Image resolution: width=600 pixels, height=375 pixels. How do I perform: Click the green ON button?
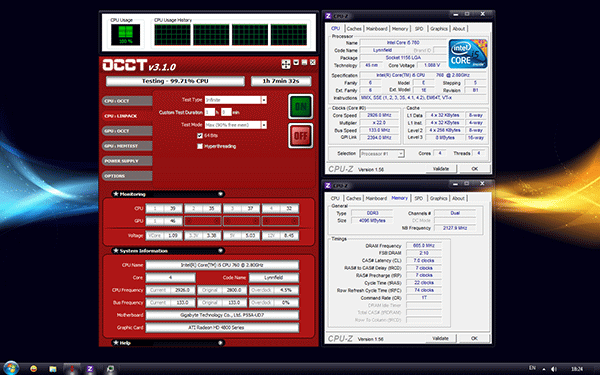[300, 106]
